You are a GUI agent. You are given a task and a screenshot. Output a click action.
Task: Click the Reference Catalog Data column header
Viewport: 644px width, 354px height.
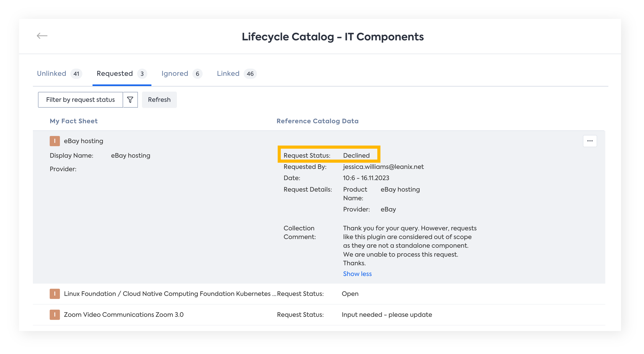point(318,121)
